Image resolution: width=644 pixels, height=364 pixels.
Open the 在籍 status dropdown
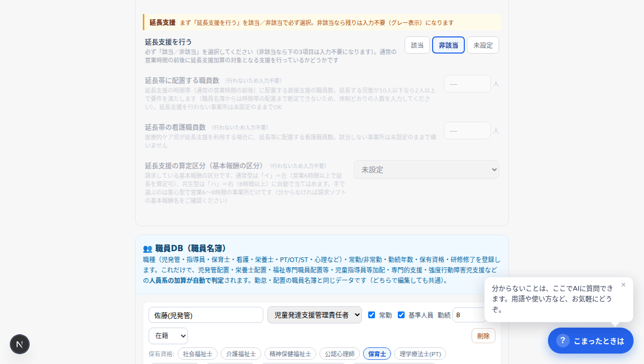(168, 336)
